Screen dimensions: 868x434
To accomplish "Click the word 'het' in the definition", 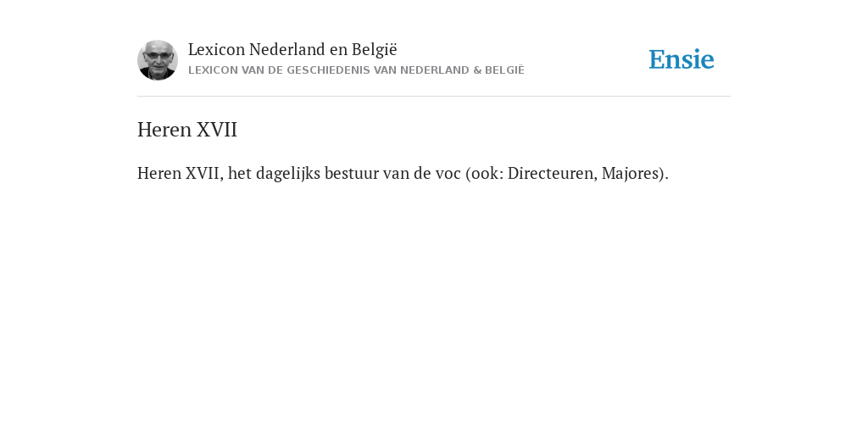I will 239,173.
